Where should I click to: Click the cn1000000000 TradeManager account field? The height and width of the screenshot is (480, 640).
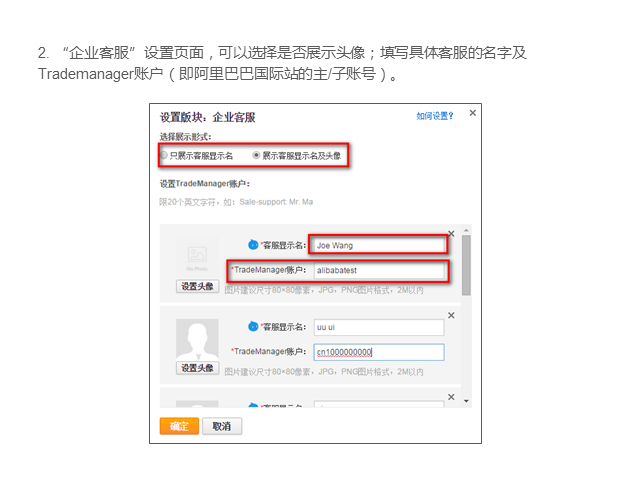(378, 352)
